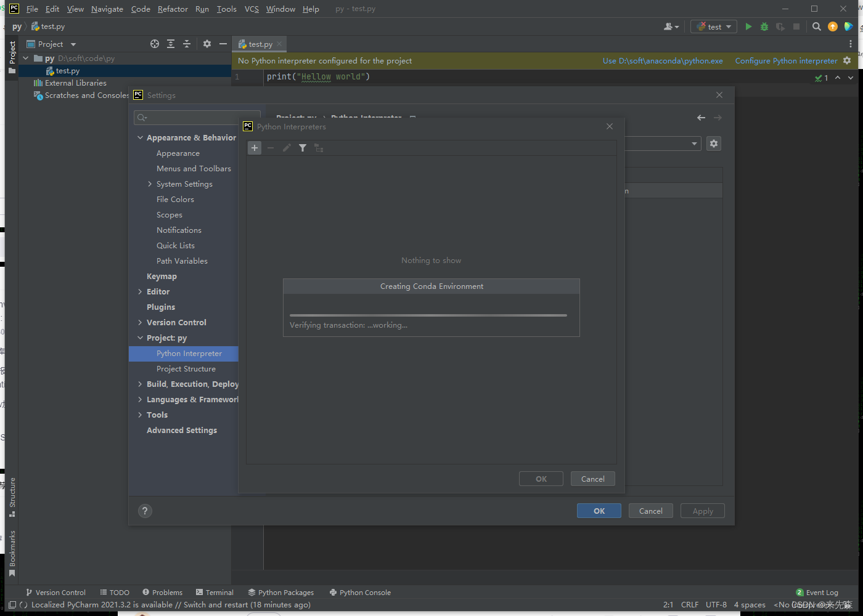
Task: Click the link Use D:\soft\anaconda\python.exe
Action: coord(663,60)
